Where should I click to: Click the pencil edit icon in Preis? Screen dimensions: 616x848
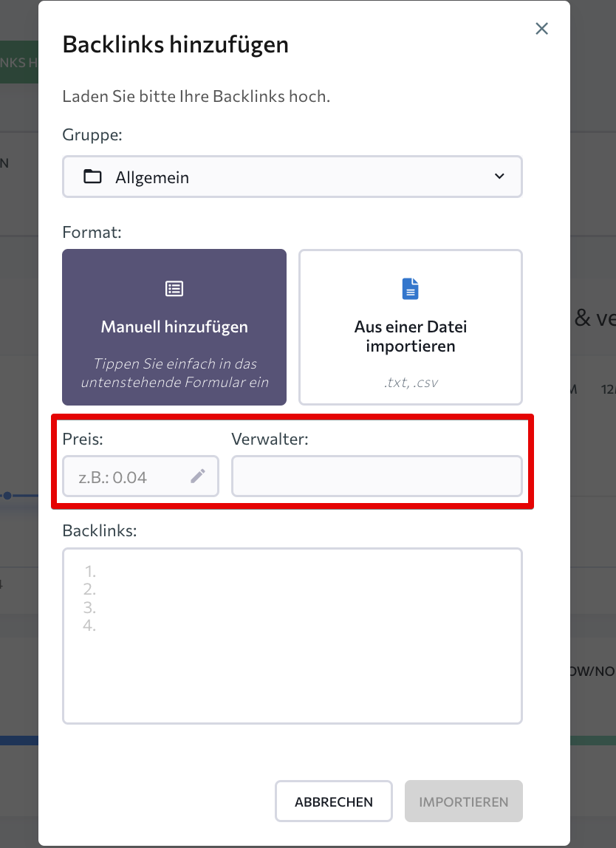(198, 476)
